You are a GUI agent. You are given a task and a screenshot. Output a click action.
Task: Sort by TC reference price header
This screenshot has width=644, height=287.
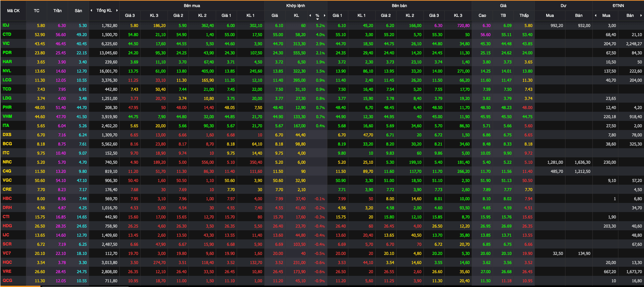[x=36, y=11]
